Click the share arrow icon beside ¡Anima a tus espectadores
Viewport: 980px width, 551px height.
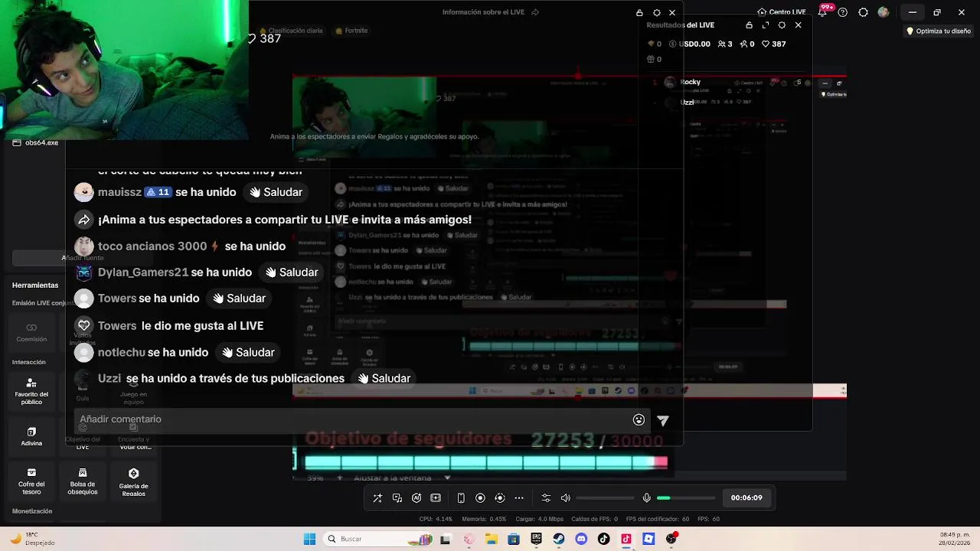tap(84, 220)
